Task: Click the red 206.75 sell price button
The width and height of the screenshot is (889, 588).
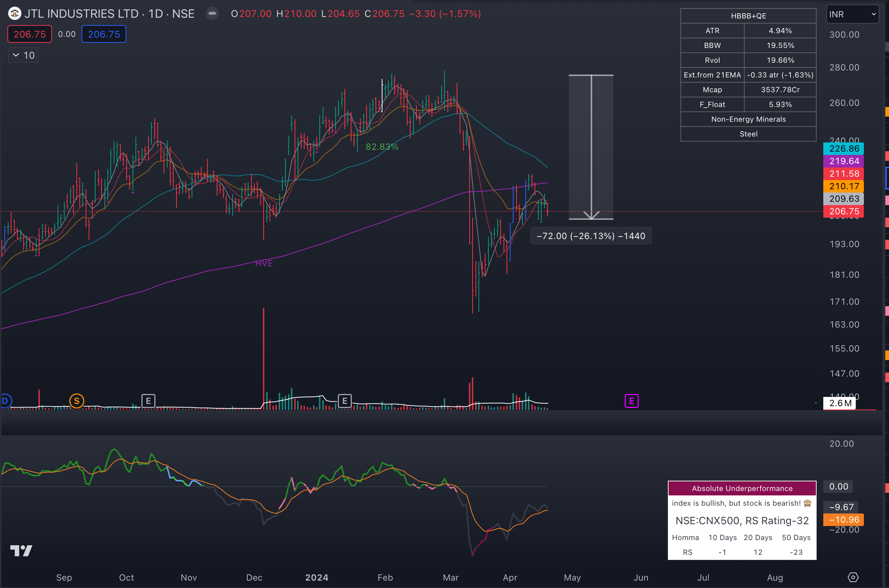Action: tap(30, 34)
